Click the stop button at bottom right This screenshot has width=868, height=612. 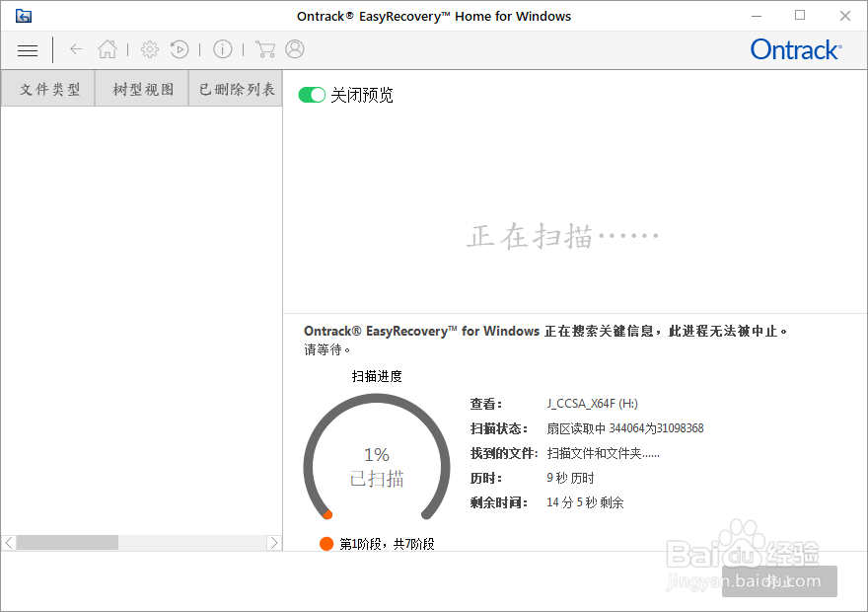pyautogui.click(x=779, y=581)
